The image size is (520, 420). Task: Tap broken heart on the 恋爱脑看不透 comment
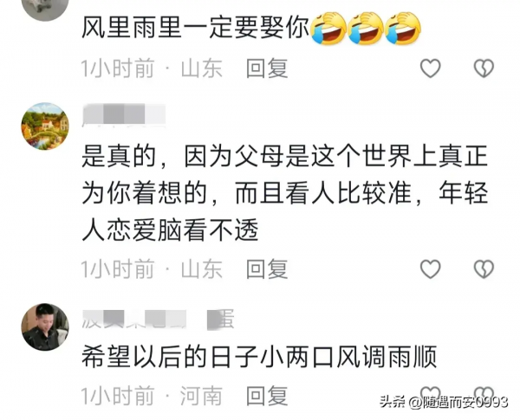(x=484, y=268)
